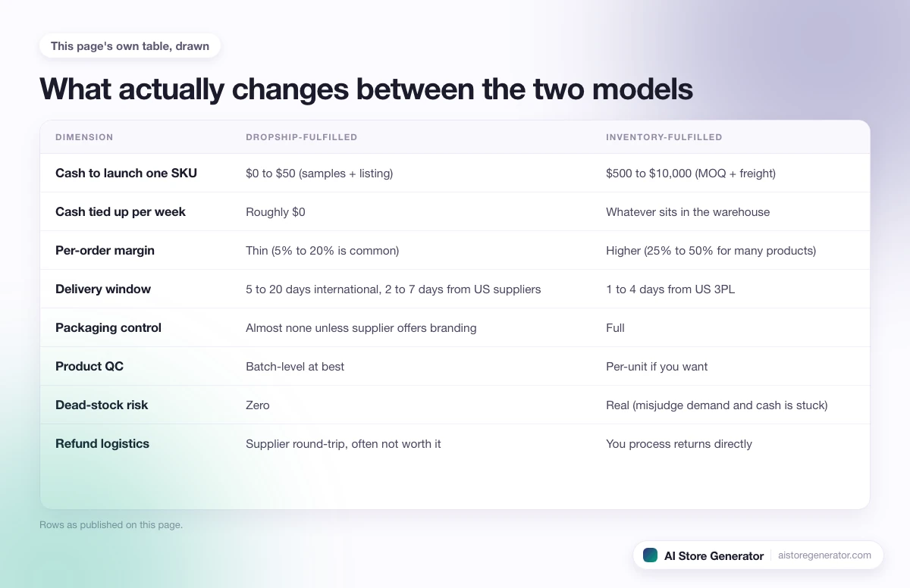Click the 'Per-order margin' row label
This screenshot has width=910, height=588.
[105, 250]
